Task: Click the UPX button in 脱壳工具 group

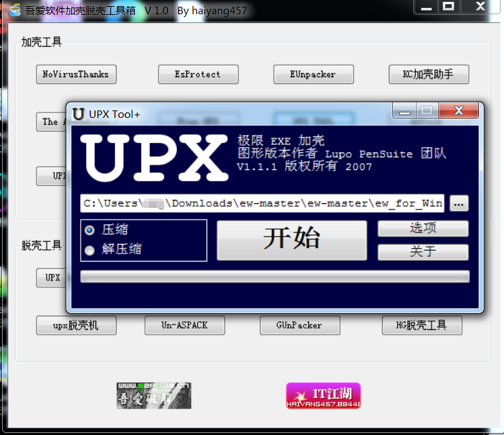Action: tap(51, 278)
